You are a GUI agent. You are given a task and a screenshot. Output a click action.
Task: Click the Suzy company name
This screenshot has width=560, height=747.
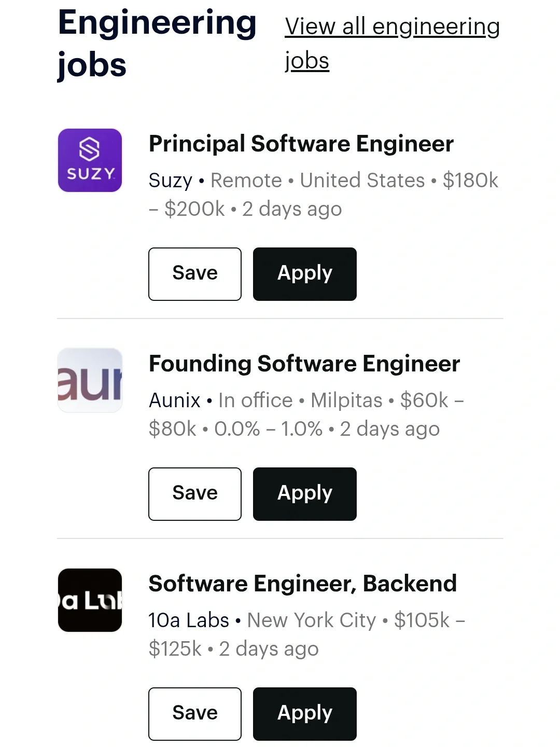170,181
